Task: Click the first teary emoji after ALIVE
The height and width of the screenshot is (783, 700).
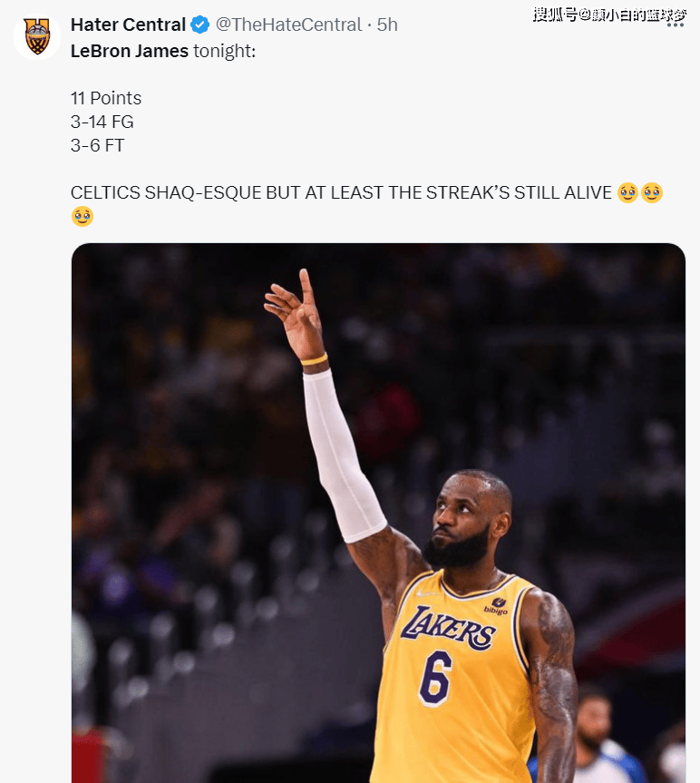Action: [x=627, y=192]
